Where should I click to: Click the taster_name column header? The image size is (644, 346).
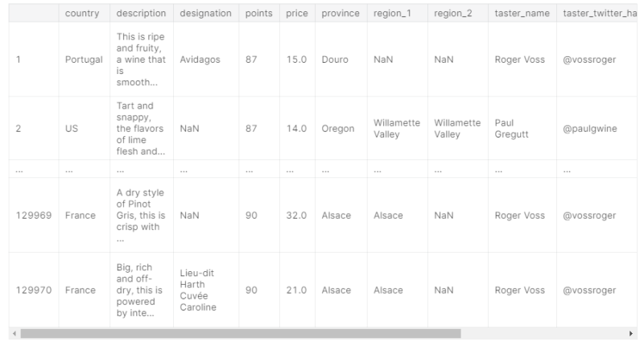coord(519,14)
